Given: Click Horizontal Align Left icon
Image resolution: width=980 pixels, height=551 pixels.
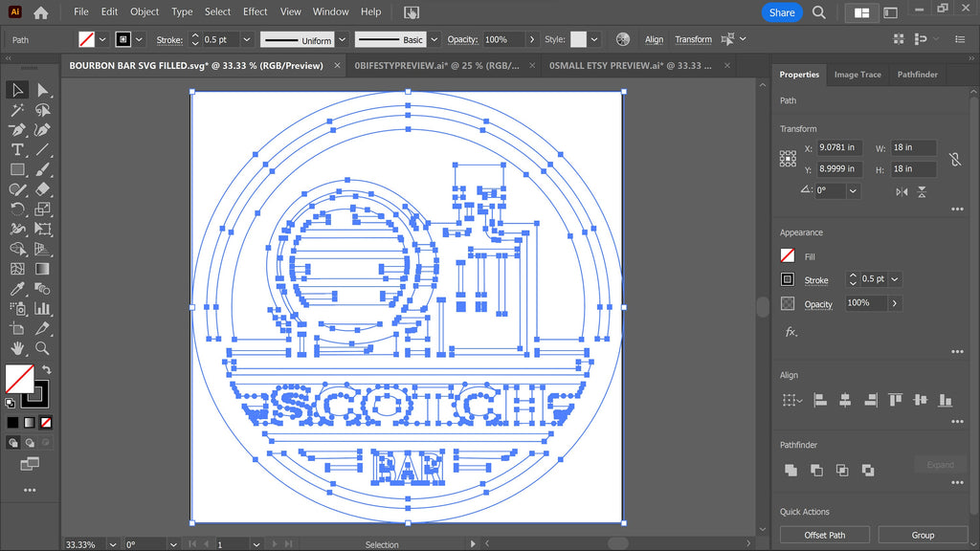Looking at the screenshot, I should [x=820, y=400].
